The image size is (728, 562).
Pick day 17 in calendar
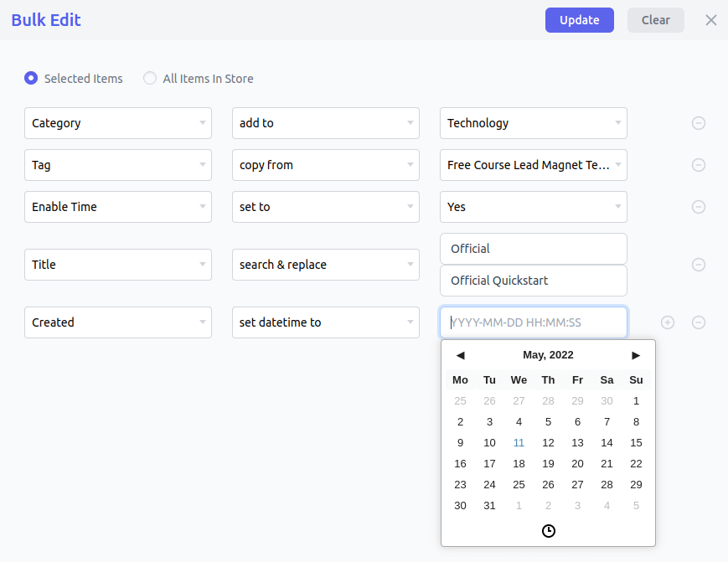coord(489,464)
